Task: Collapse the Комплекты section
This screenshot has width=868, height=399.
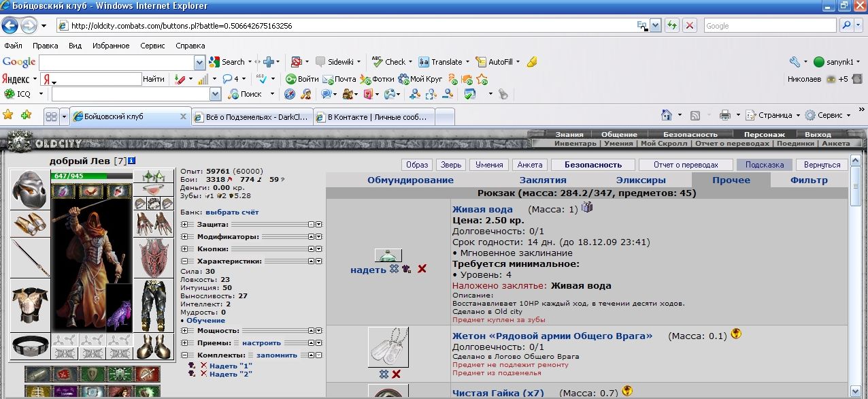Action: 184,355
